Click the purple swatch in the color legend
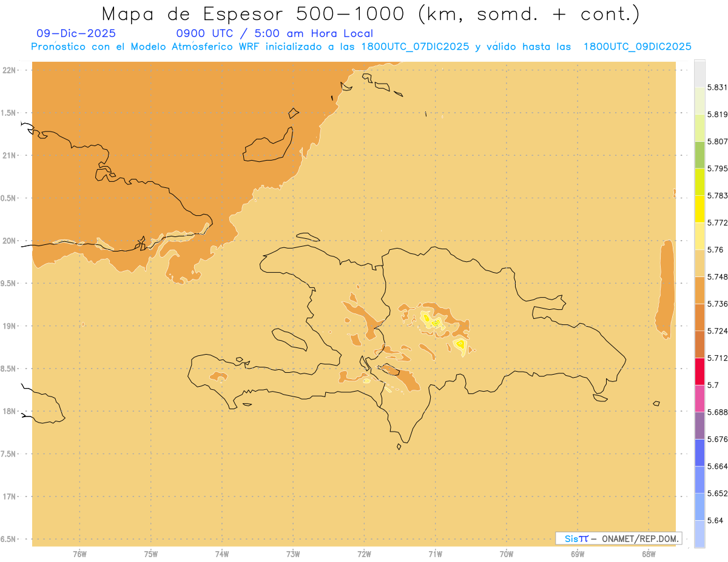The image size is (728, 562). click(x=699, y=425)
